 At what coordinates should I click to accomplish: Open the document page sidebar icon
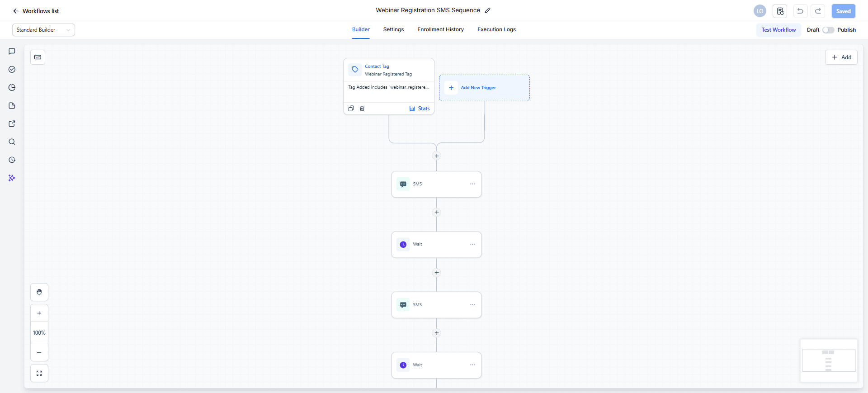(x=12, y=106)
